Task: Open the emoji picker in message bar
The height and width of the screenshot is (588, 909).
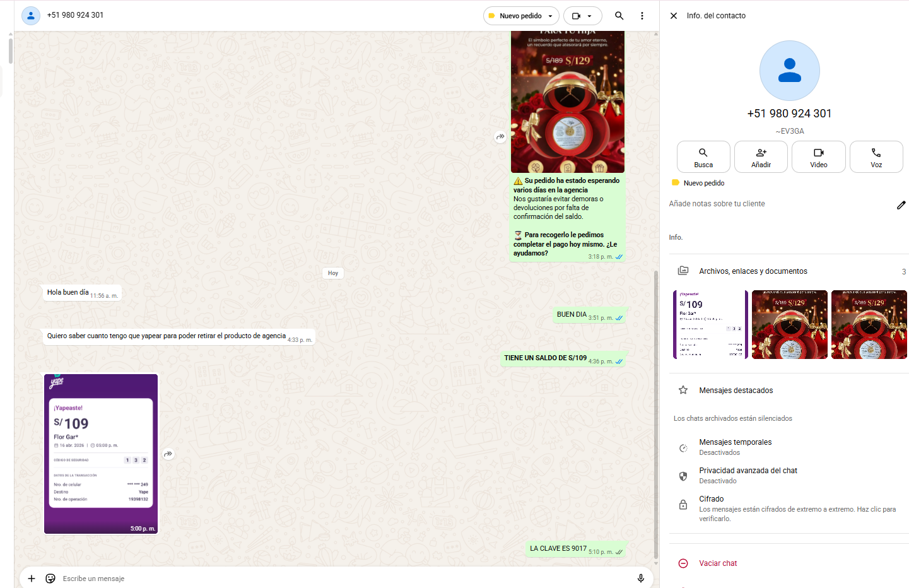Action: point(50,579)
